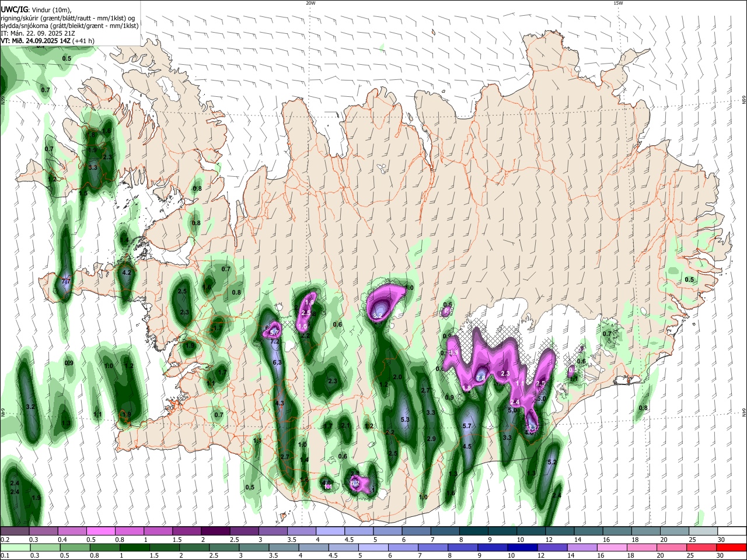
Task: Click the '0.2' label in the upper legend row
Action: [x=5, y=540]
